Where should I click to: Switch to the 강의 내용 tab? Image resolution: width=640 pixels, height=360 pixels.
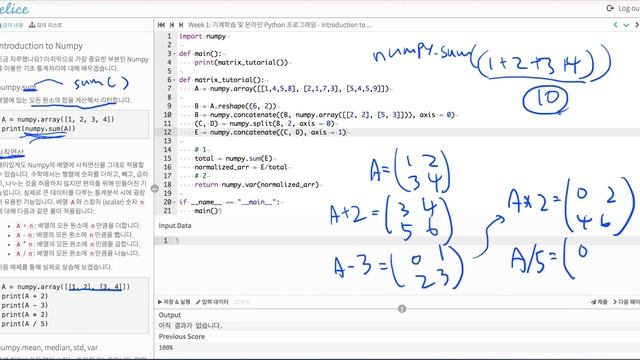(x=11, y=25)
